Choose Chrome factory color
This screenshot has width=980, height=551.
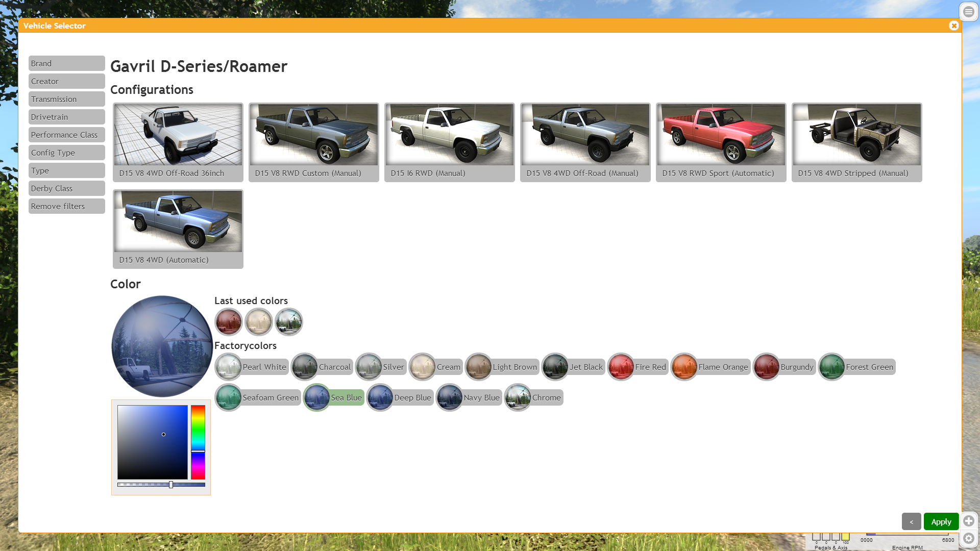(x=534, y=397)
